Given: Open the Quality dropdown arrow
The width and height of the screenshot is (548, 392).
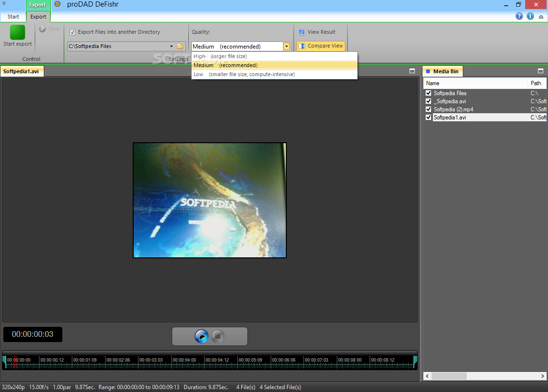Looking at the screenshot, I should tap(286, 47).
